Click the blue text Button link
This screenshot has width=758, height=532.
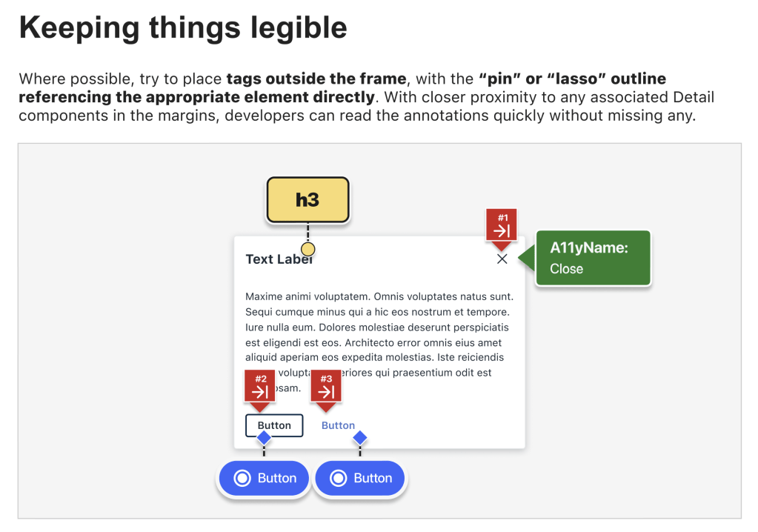coord(338,425)
